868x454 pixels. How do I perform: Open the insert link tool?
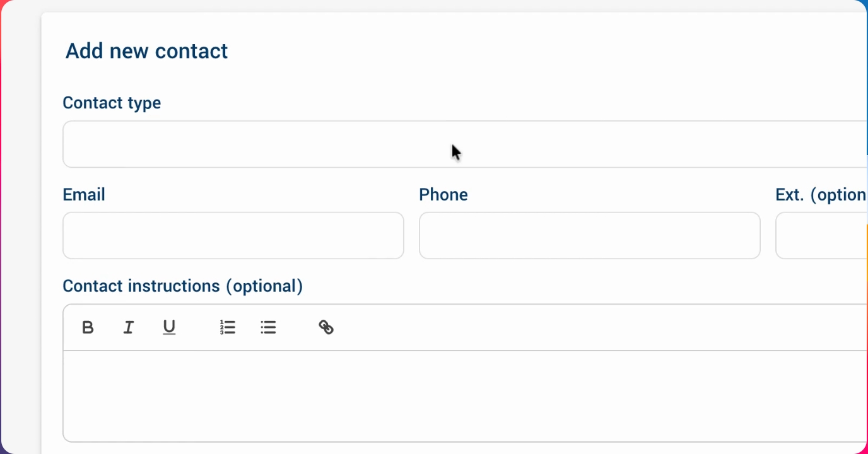(326, 327)
